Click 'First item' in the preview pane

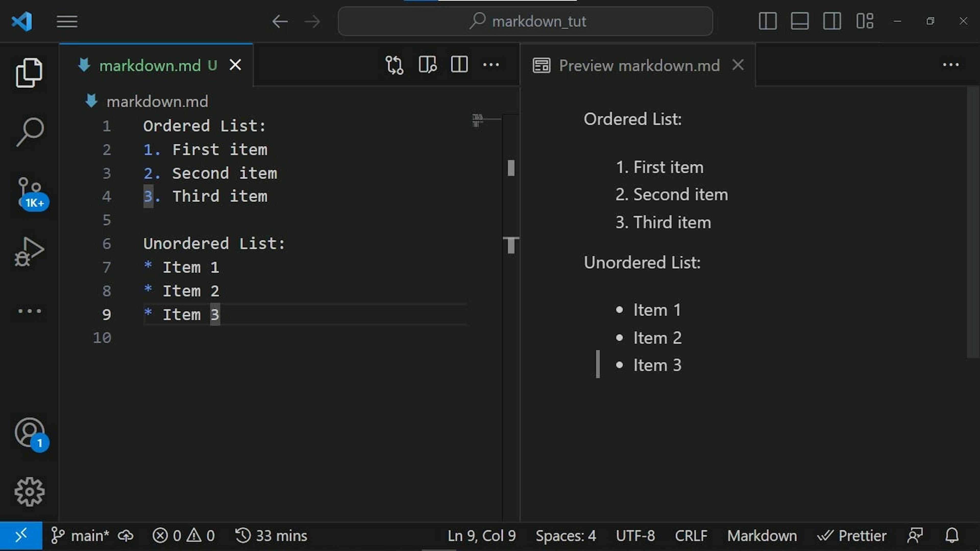668,167
